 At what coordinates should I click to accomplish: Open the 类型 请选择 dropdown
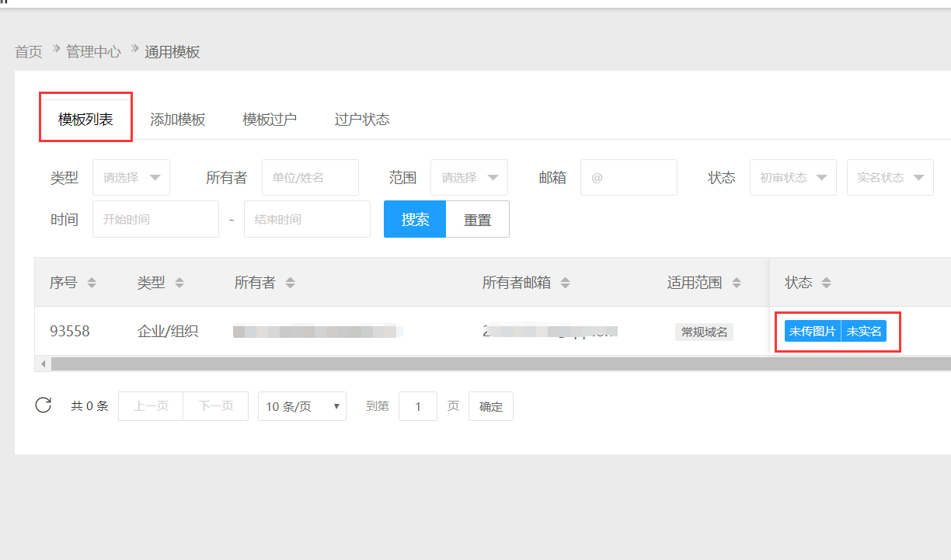click(x=131, y=177)
